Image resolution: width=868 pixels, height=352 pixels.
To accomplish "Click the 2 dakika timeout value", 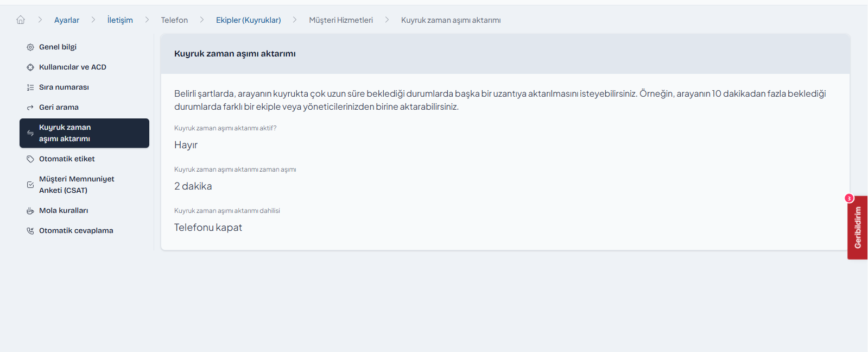I will [193, 186].
